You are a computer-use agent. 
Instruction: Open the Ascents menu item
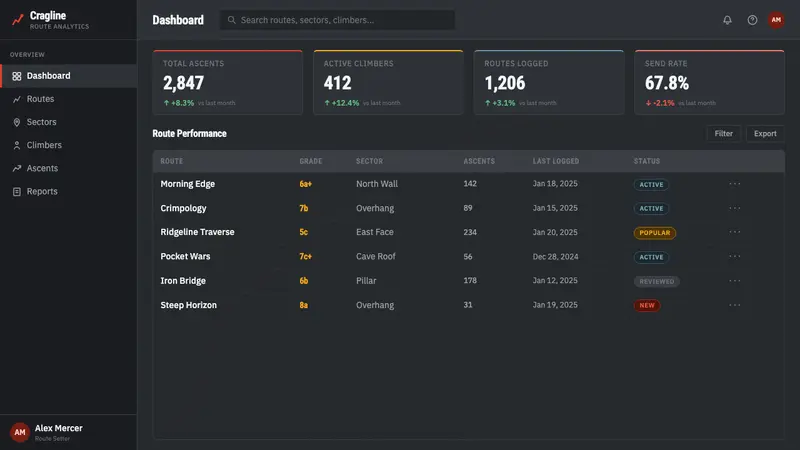pyautogui.click(x=68, y=168)
